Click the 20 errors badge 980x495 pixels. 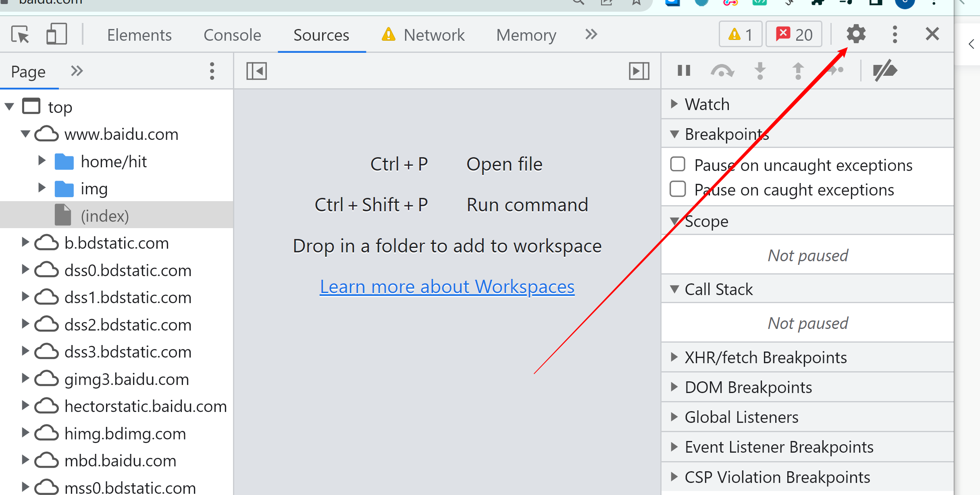(794, 34)
